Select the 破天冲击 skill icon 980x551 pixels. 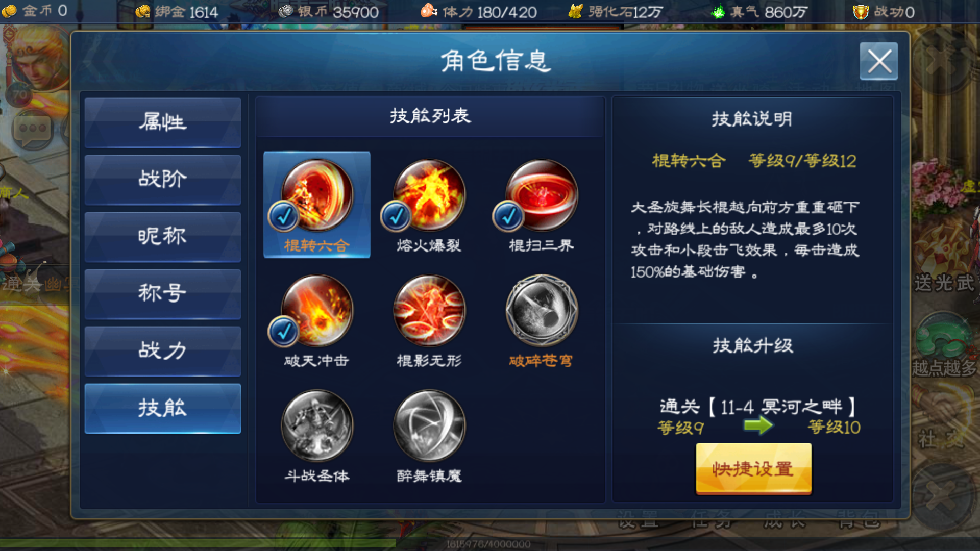click(317, 310)
